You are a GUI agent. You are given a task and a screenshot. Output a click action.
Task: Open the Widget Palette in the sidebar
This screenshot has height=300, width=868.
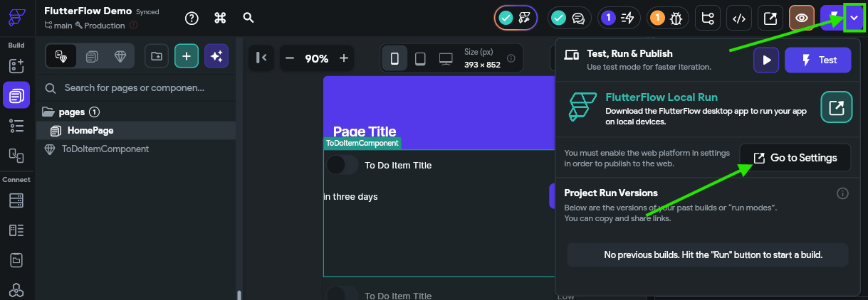pos(16,66)
